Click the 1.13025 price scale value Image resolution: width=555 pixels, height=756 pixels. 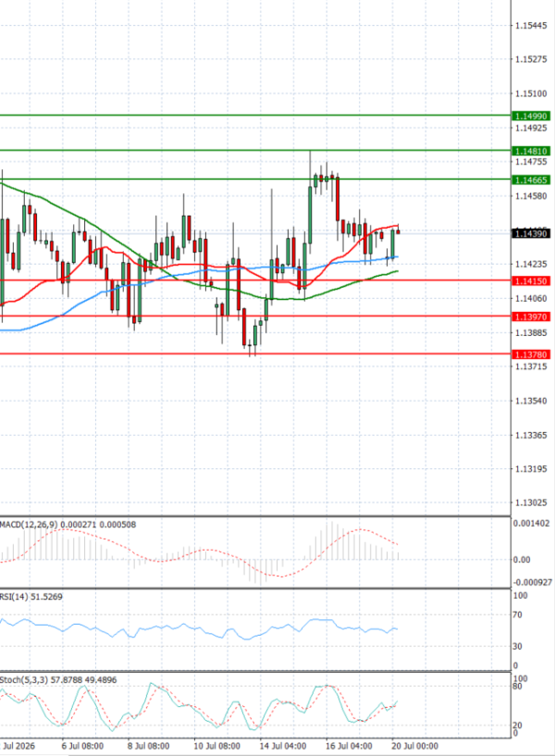(x=531, y=502)
